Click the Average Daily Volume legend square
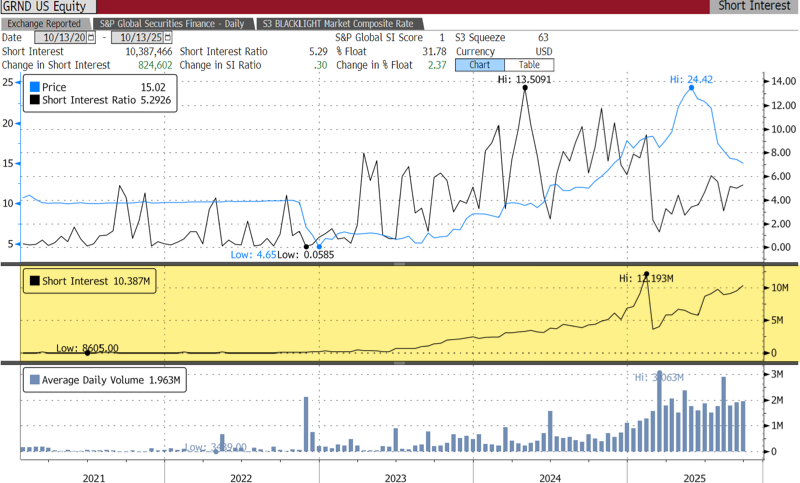 [x=35, y=380]
